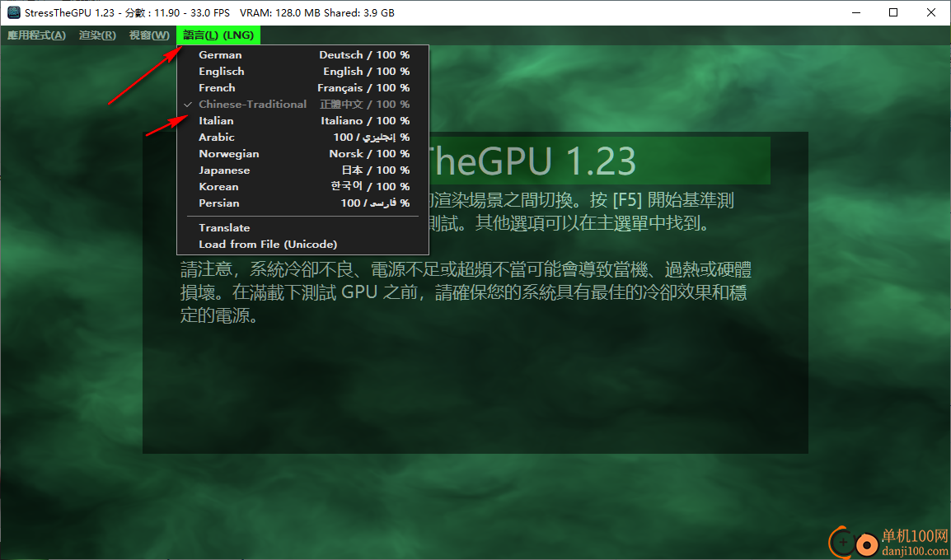The image size is (951, 560).
Task: Choose Persian language entry
Action: (302, 203)
